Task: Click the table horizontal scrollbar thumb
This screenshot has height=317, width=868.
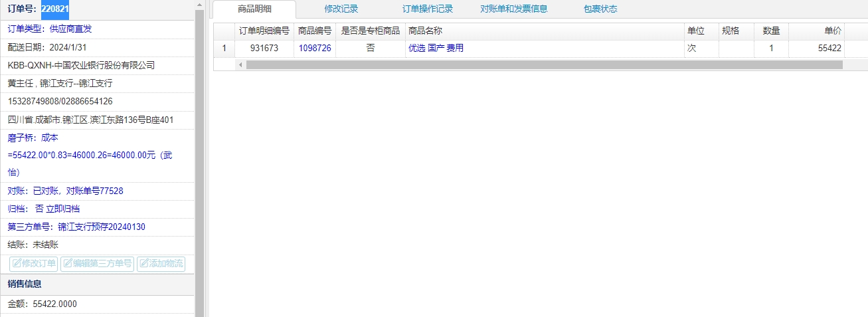Action: click(x=544, y=65)
